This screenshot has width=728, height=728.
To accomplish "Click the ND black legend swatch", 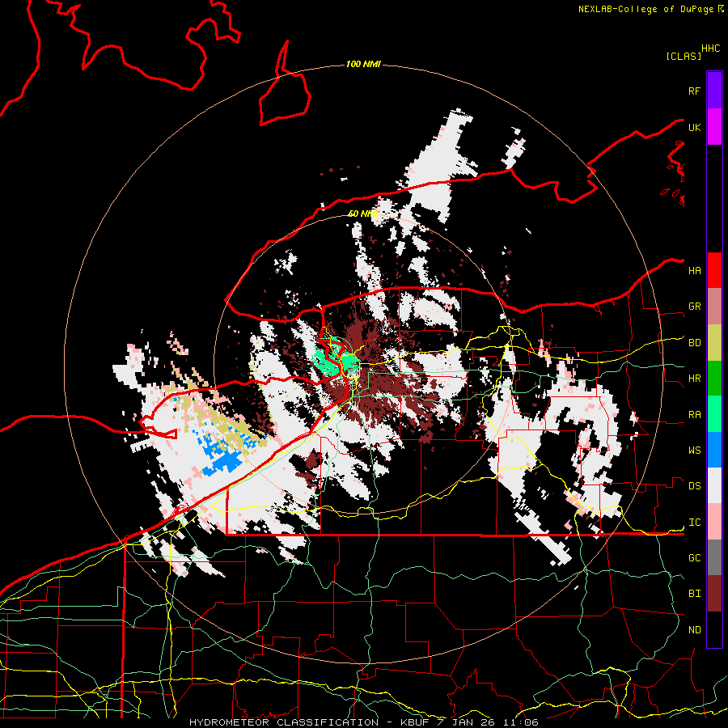I will pyautogui.click(x=714, y=629).
